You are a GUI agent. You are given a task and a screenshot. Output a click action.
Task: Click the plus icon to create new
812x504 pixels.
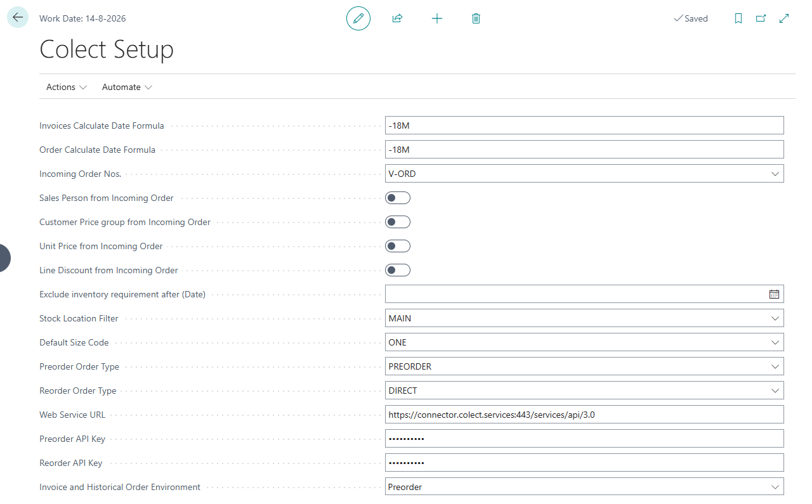pyautogui.click(x=437, y=18)
